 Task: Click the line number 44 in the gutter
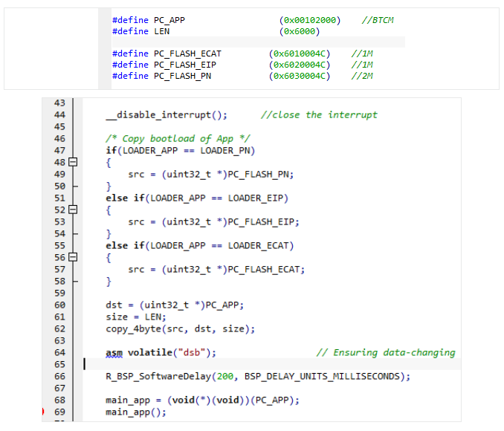[x=59, y=114]
